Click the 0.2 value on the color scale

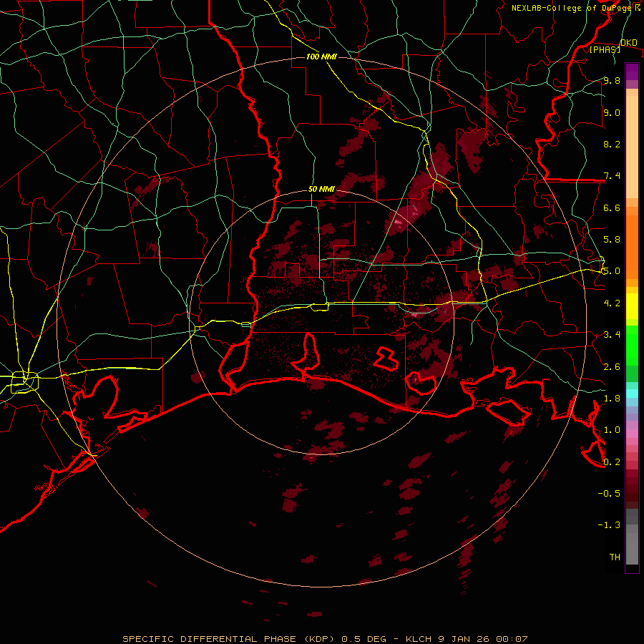tap(612, 462)
